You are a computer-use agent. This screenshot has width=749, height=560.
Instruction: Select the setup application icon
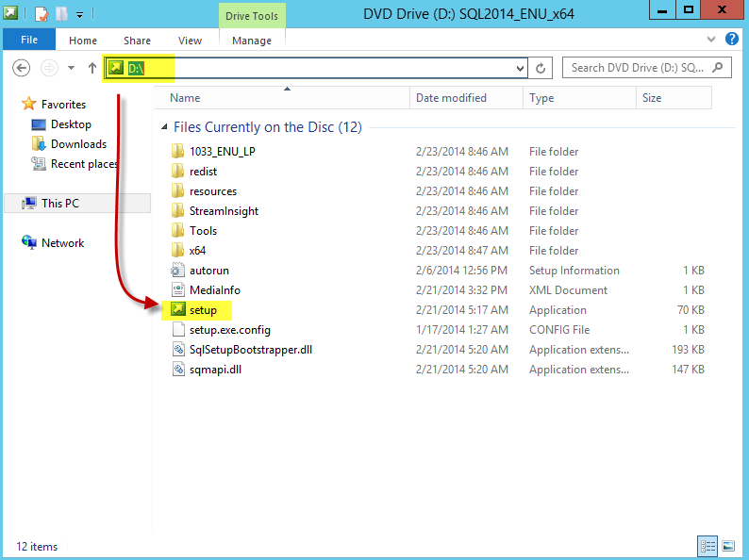pyautogui.click(x=177, y=309)
